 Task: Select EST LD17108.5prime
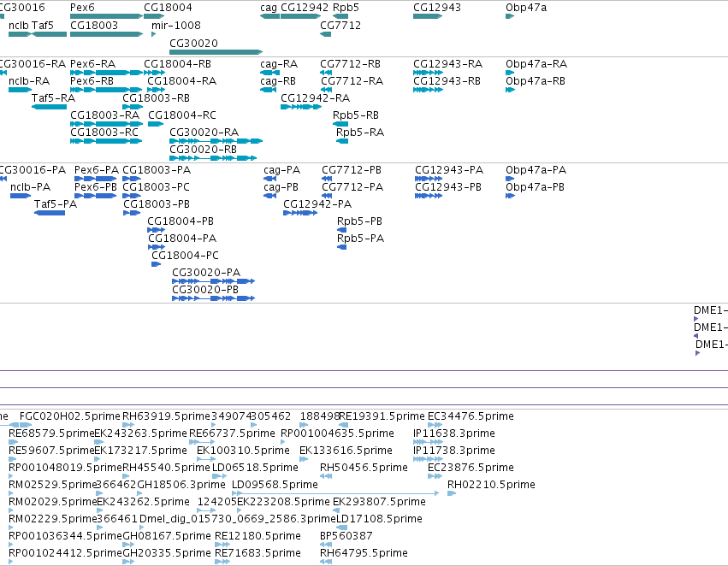pyautogui.click(x=341, y=528)
